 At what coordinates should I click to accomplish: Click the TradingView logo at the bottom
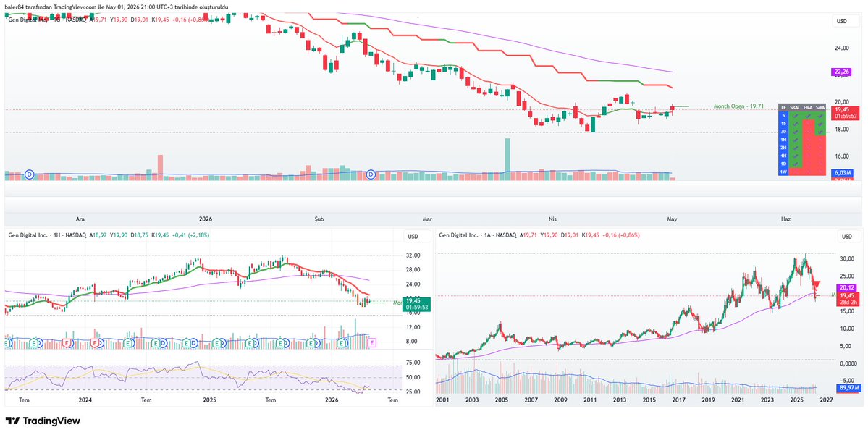tap(43, 421)
